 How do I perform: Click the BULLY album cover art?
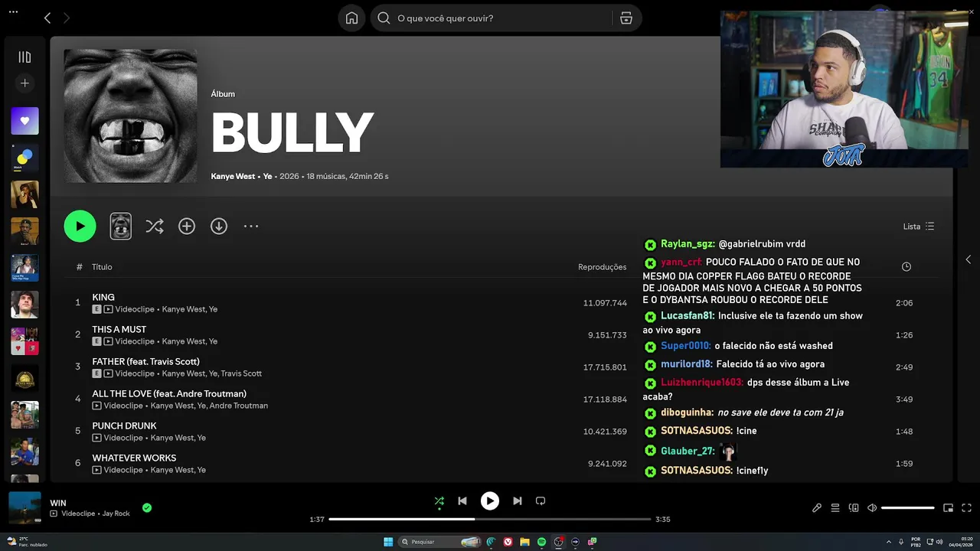(130, 116)
